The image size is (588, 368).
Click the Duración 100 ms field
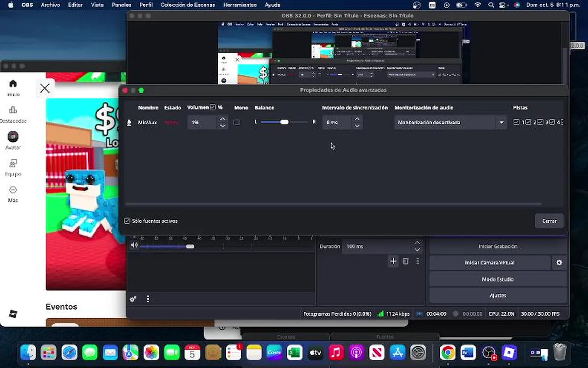[377, 246]
